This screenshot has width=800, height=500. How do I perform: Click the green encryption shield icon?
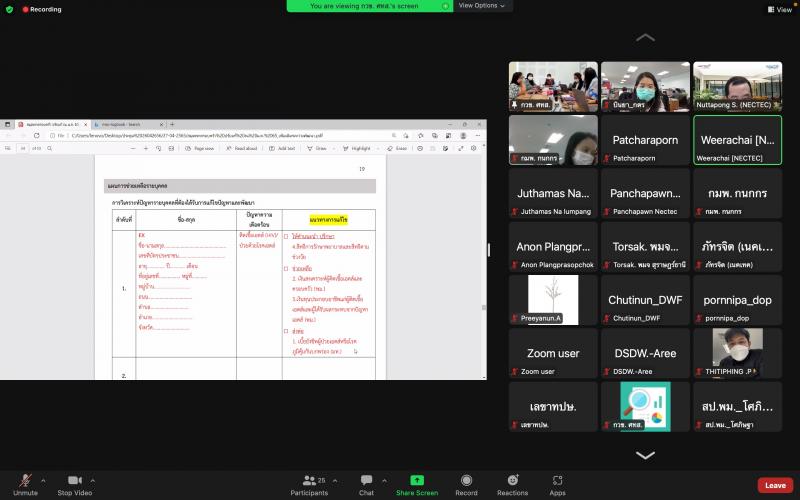click(9, 9)
